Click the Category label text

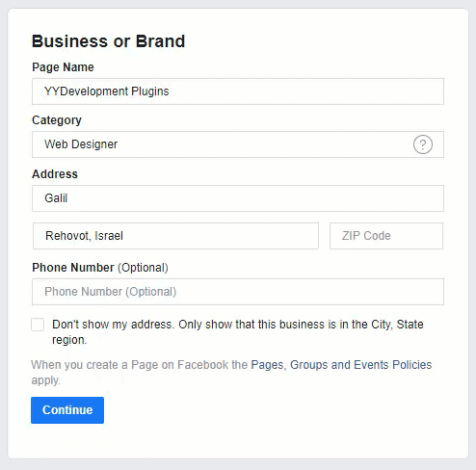pos(57,120)
